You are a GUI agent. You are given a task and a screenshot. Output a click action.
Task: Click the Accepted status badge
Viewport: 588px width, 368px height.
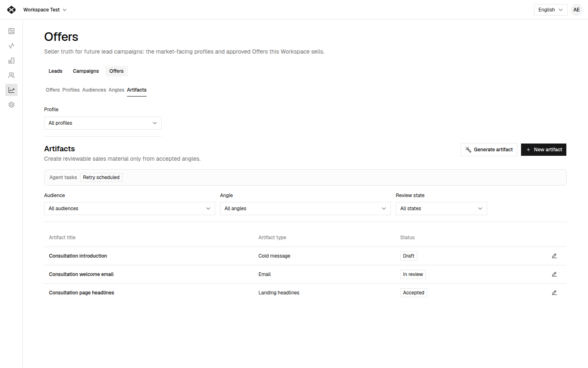pyautogui.click(x=414, y=293)
